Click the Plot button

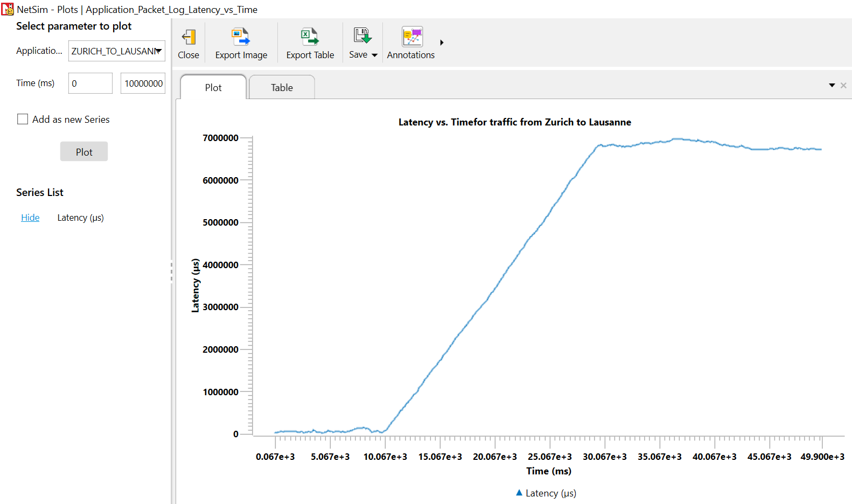coord(84,151)
